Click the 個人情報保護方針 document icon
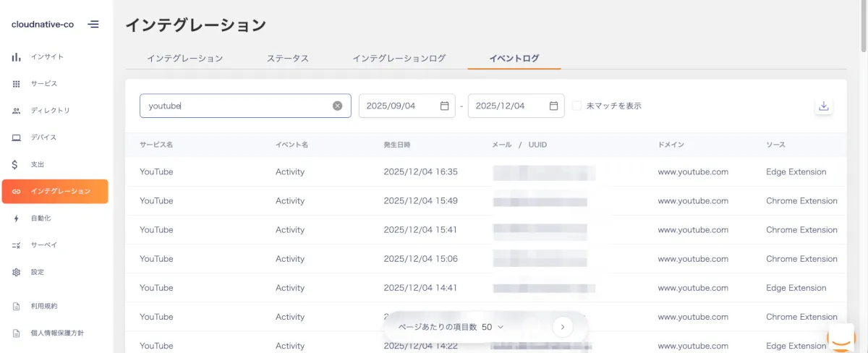 tap(16, 333)
